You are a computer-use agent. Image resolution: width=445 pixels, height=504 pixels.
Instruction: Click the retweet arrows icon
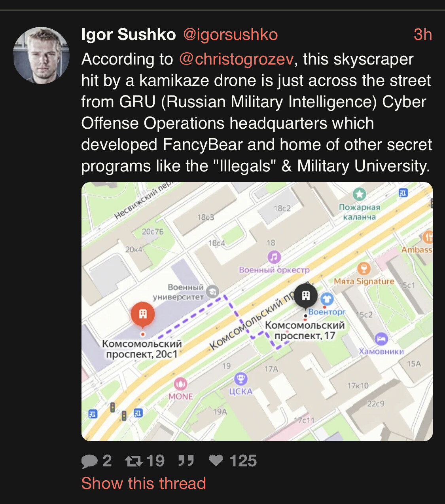coord(134,461)
